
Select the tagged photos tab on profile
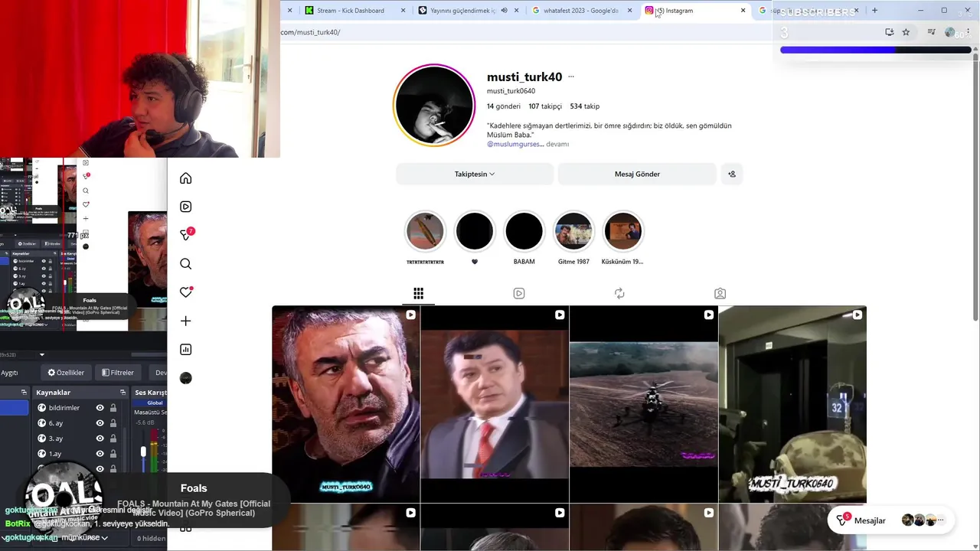(720, 293)
